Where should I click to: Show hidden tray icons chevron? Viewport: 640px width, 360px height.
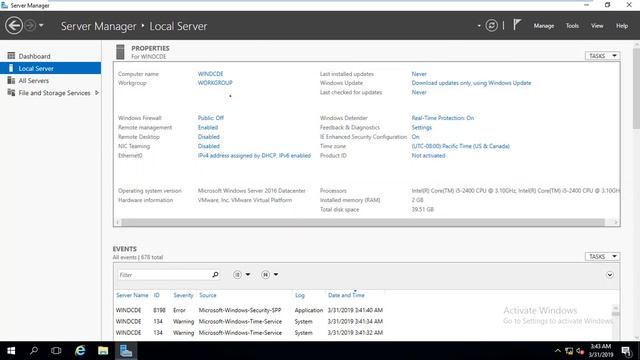[x=558, y=351]
